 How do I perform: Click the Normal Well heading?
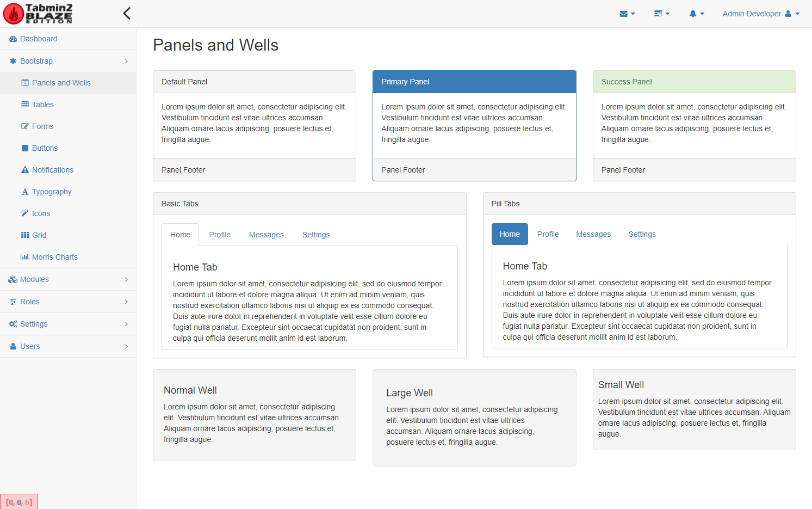pyautogui.click(x=190, y=390)
